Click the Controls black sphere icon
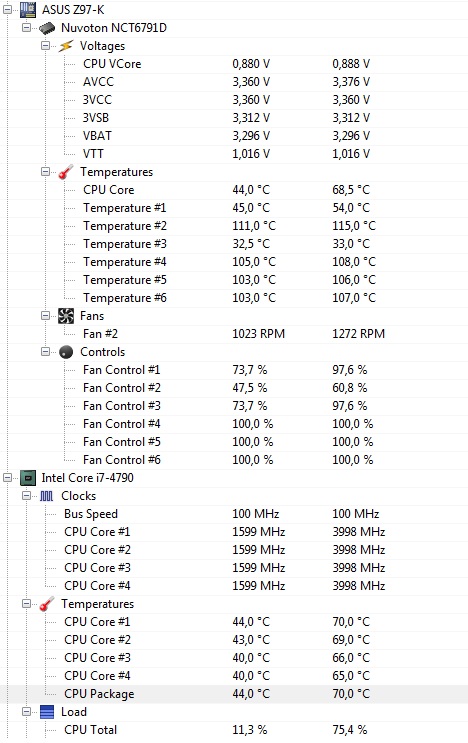Viewport: 468px width, 743px height. tap(66, 352)
